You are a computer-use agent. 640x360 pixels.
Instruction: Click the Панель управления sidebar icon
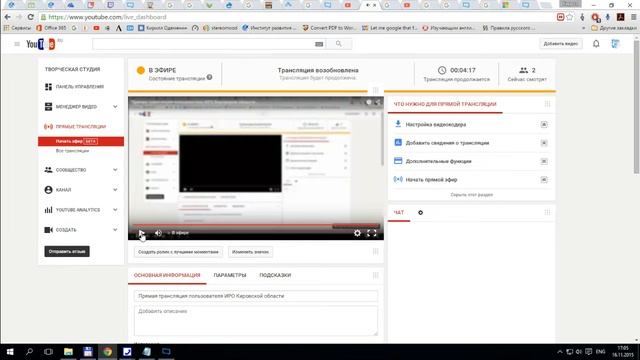(x=48, y=87)
